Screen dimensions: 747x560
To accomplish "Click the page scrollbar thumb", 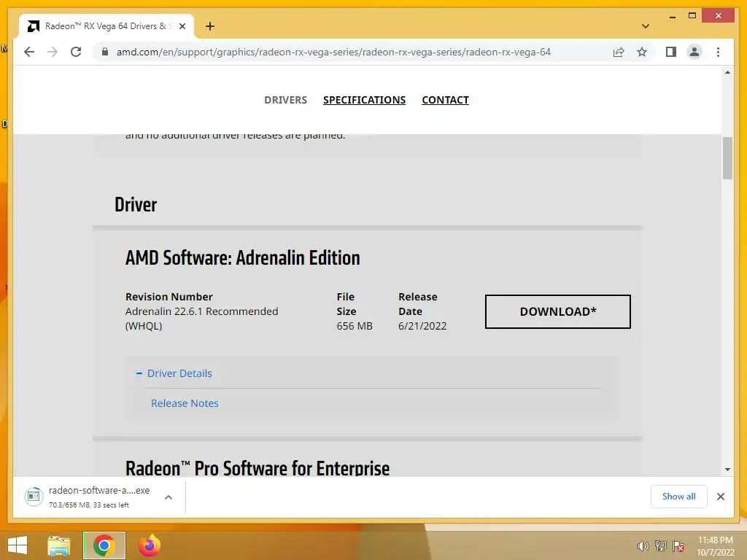I will (727, 158).
